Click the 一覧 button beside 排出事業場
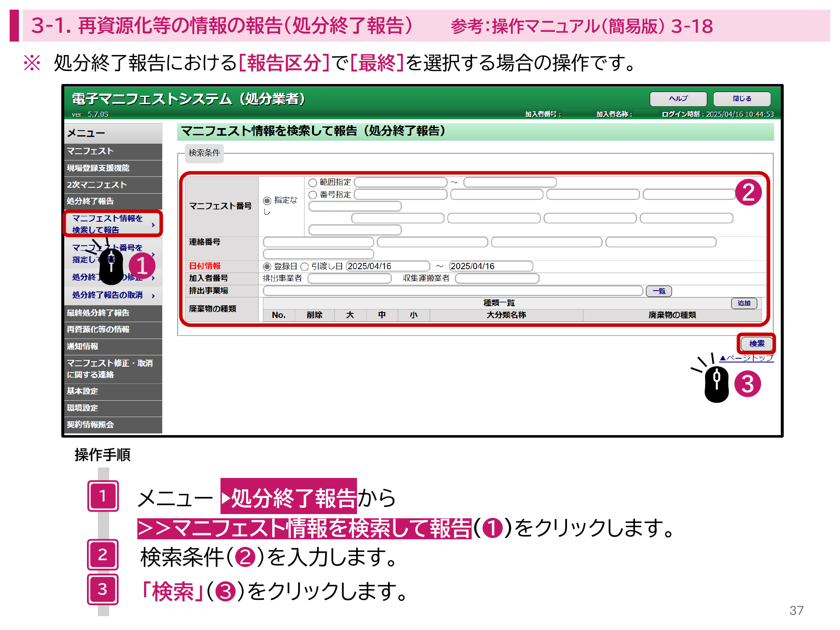The height and width of the screenshot is (630, 840). (659, 291)
